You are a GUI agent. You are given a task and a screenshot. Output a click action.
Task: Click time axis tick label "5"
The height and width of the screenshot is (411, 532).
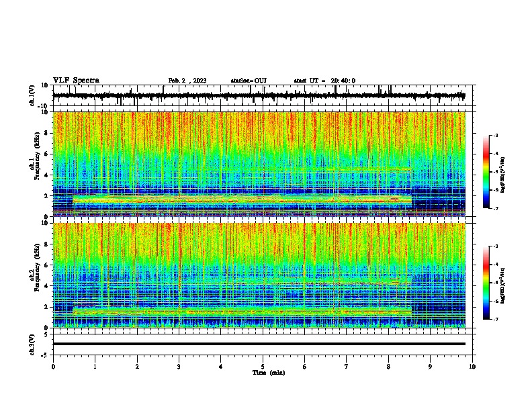pyautogui.click(x=263, y=367)
